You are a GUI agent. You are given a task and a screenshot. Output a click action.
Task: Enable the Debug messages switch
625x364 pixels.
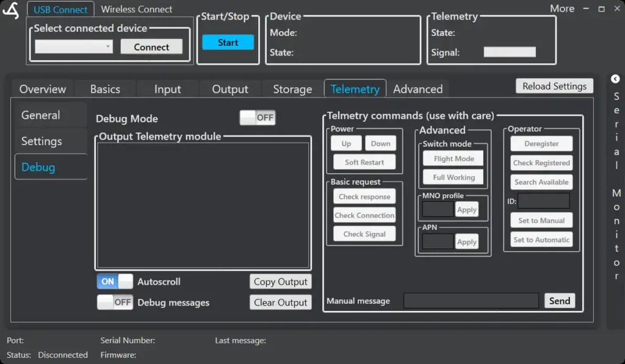115,302
